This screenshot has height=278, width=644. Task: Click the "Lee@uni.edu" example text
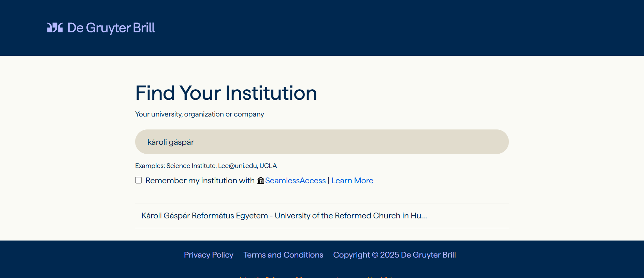coord(238,166)
